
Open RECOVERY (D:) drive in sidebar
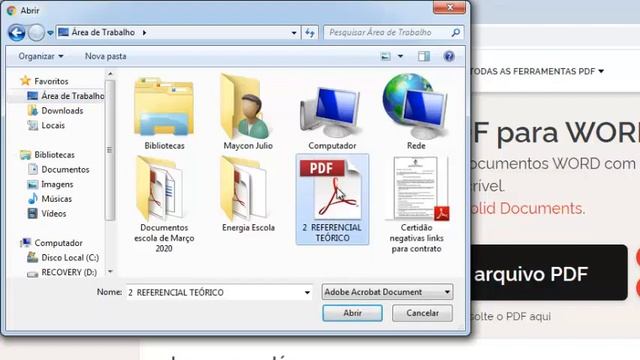(x=62, y=272)
